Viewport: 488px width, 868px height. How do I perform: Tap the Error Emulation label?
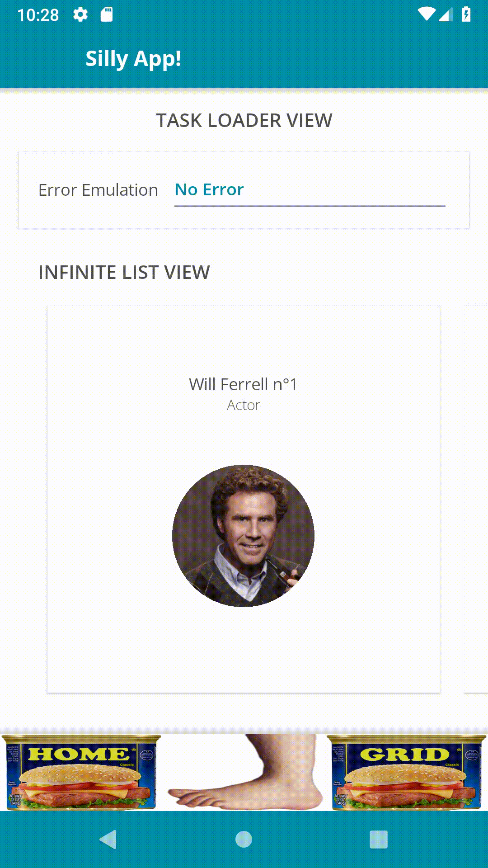click(98, 190)
